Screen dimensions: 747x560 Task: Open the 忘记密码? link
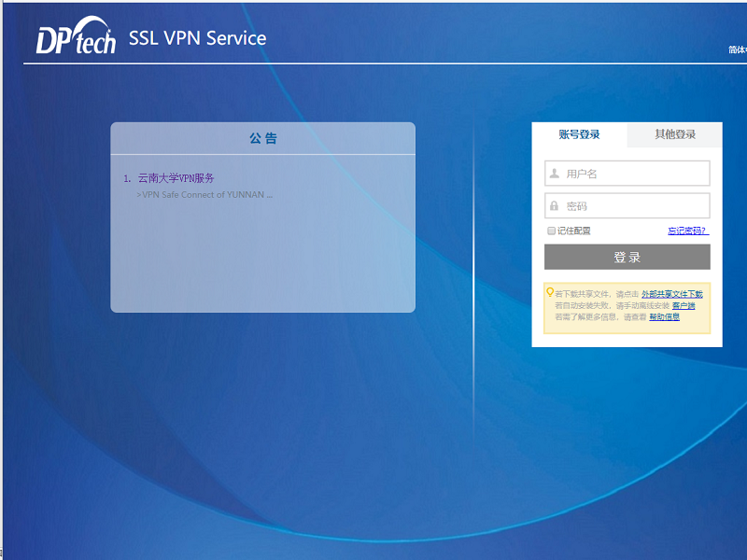686,231
